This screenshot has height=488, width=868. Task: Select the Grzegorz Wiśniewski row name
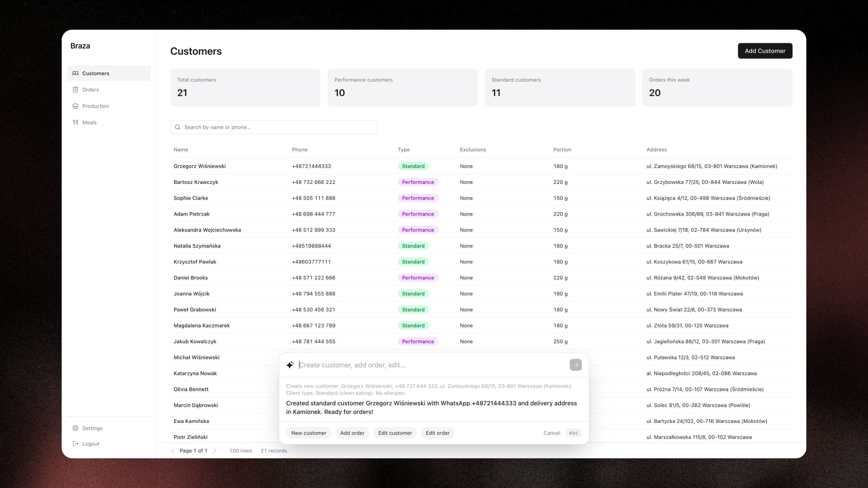tap(200, 166)
